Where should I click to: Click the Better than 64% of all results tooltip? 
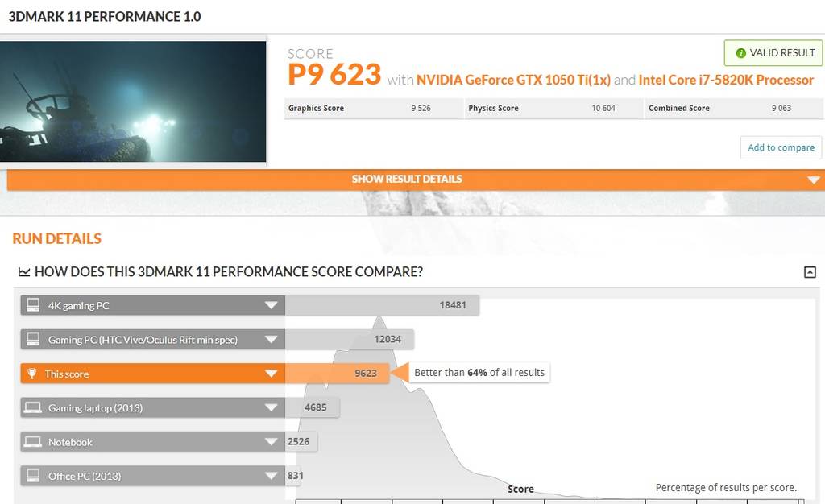pyautogui.click(x=479, y=373)
